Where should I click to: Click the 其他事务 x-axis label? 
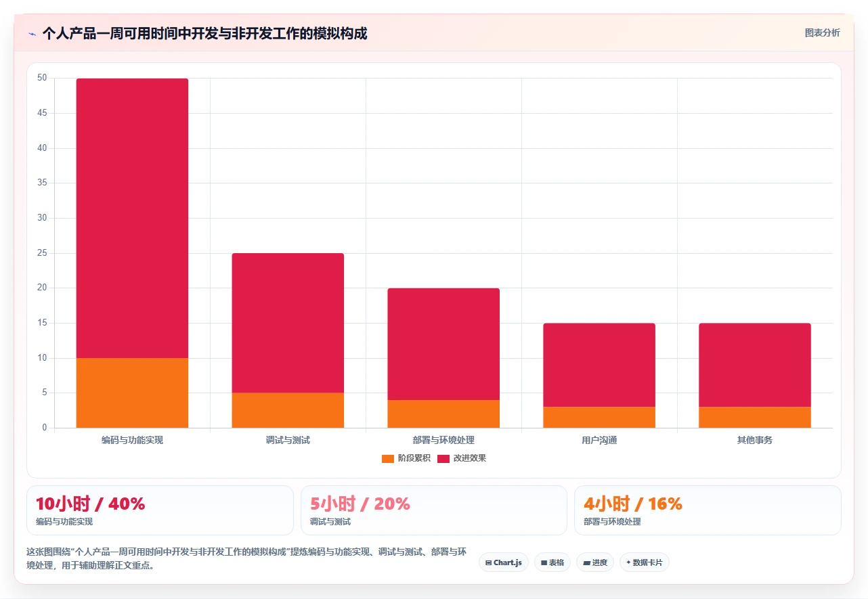(755, 440)
